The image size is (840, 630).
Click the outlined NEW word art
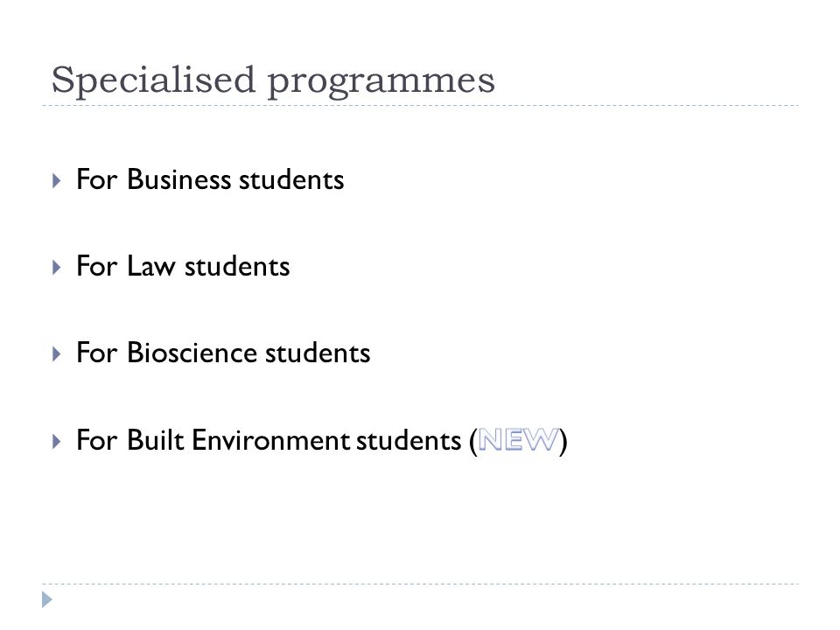click(x=518, y=440)
